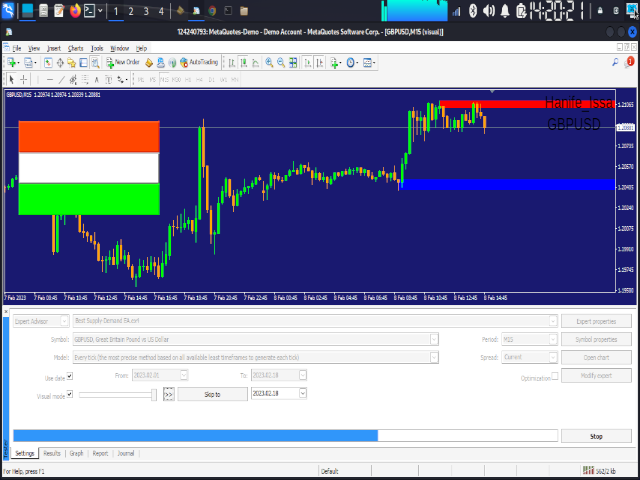
Task: Click the New Chart toolbar icon
Action: coord(11,62)
